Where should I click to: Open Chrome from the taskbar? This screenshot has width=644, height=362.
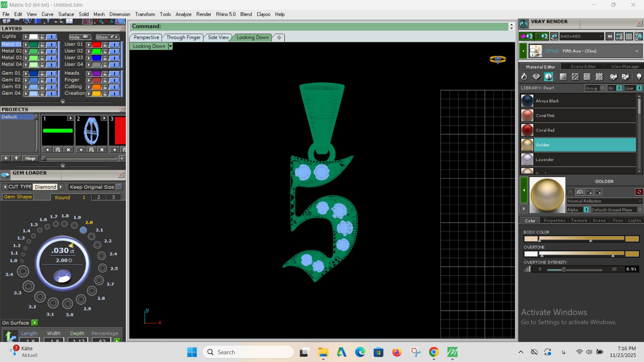click(434, 352)
